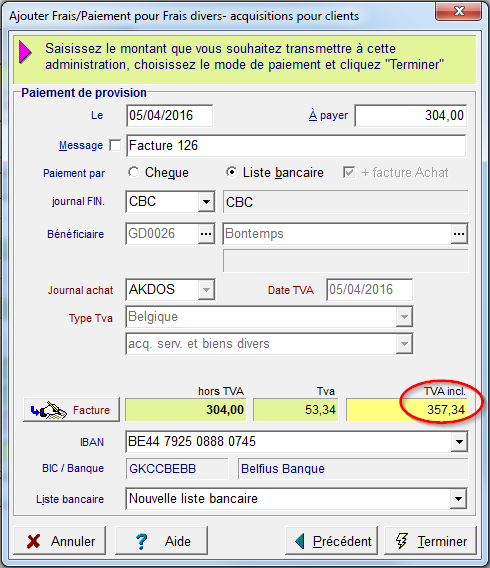Toggle the Message checkbox

115,146
